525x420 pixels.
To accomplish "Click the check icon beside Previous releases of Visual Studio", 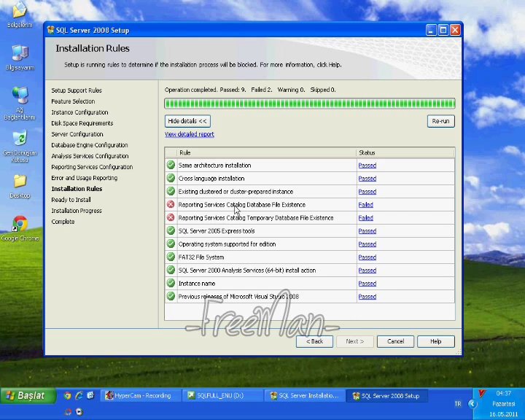I will point(171,297).
